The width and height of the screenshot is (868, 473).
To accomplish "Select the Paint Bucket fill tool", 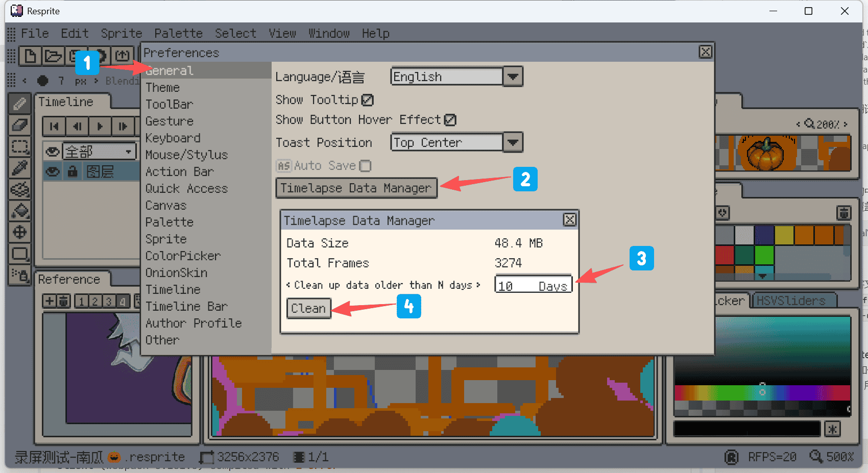I will 20,211.
